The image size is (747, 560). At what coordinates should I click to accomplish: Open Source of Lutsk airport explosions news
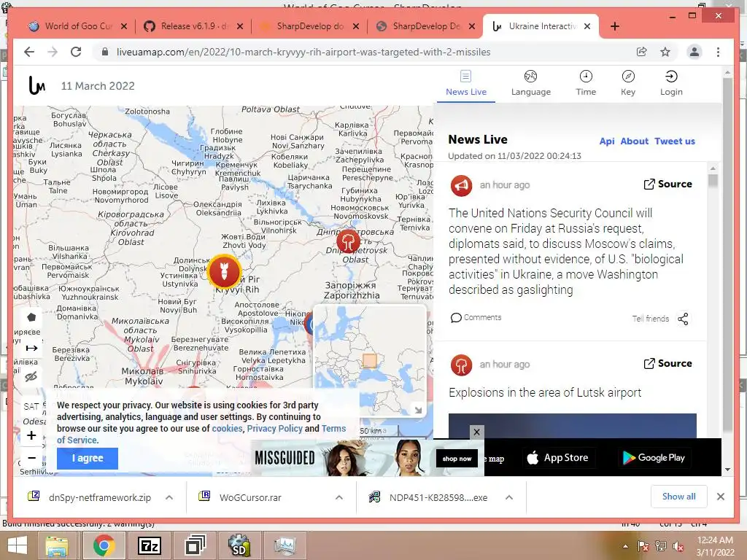click(x=667, y=363)
